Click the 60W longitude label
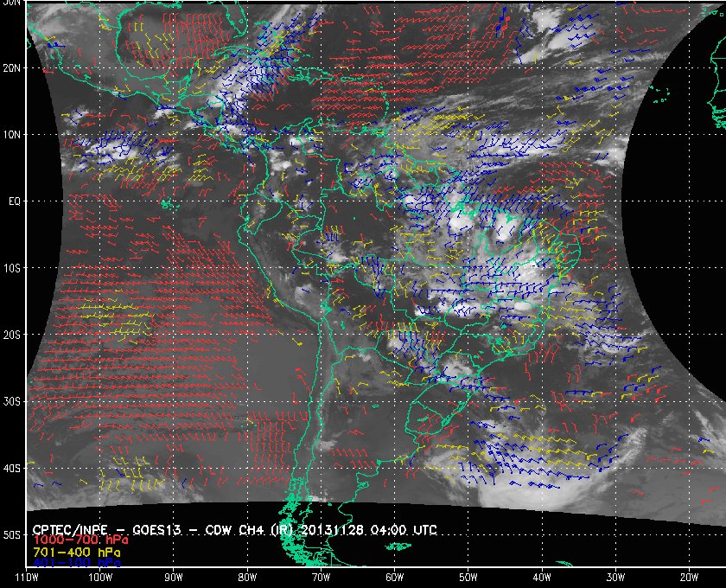 click(394, 578)
